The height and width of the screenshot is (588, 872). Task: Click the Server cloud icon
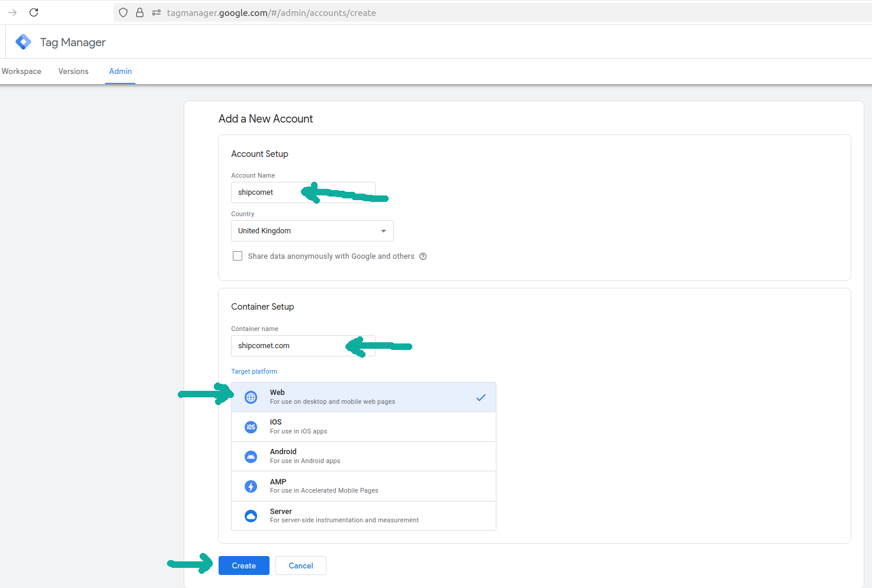coord(251,516)
